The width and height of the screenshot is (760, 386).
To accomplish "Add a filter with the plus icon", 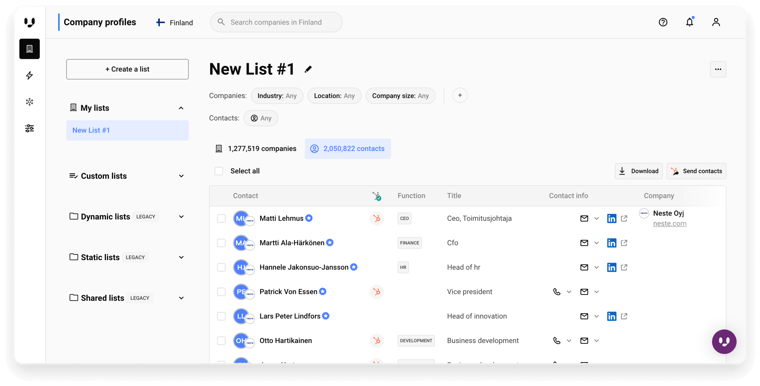I will 460,96.
